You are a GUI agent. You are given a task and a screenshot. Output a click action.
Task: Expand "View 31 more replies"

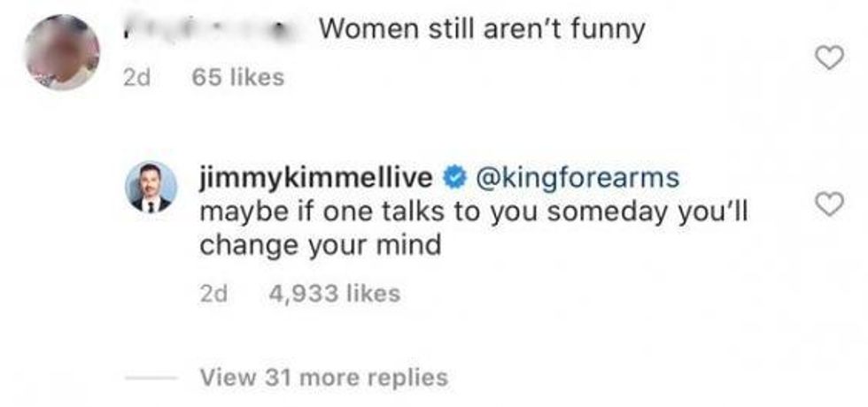pos(323,378)
